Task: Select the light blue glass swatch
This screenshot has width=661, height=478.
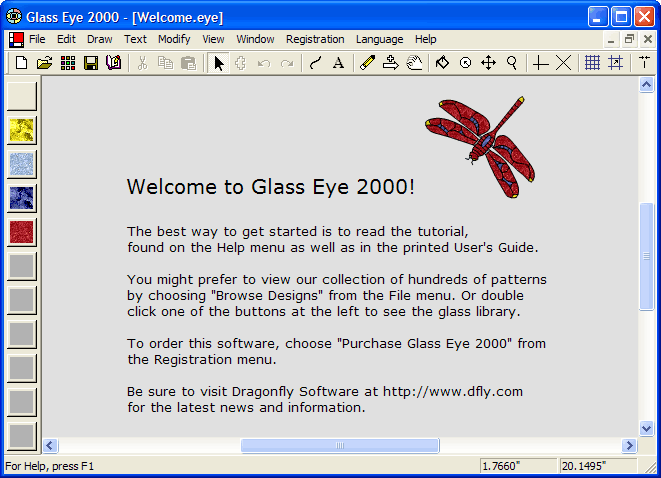Action: point(21,164)
